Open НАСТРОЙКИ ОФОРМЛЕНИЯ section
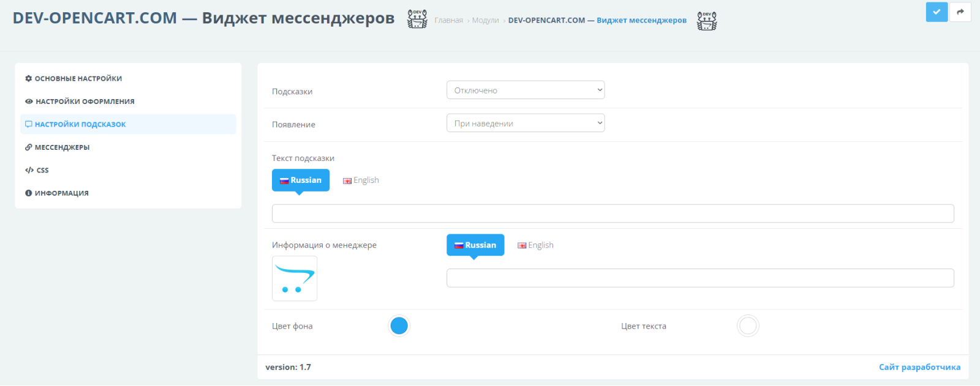The height and width of the screenshot is (386, 980). click(128, 102)
